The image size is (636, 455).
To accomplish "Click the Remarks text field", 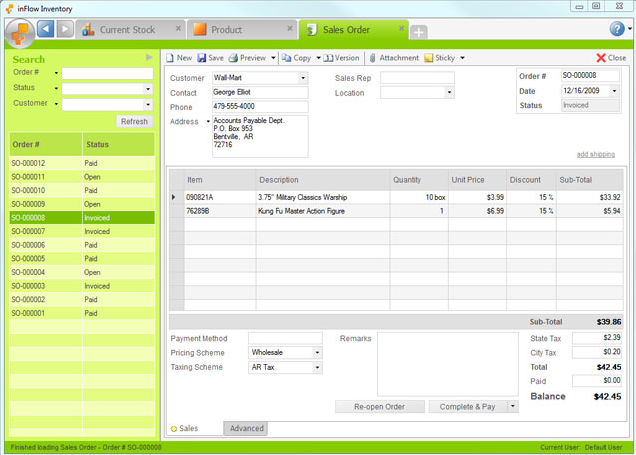I will coord(447,364).
